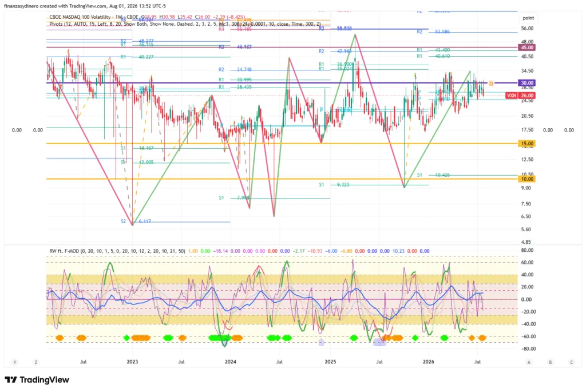Click the Pivots indicator legend line

[x=185, y=24]
